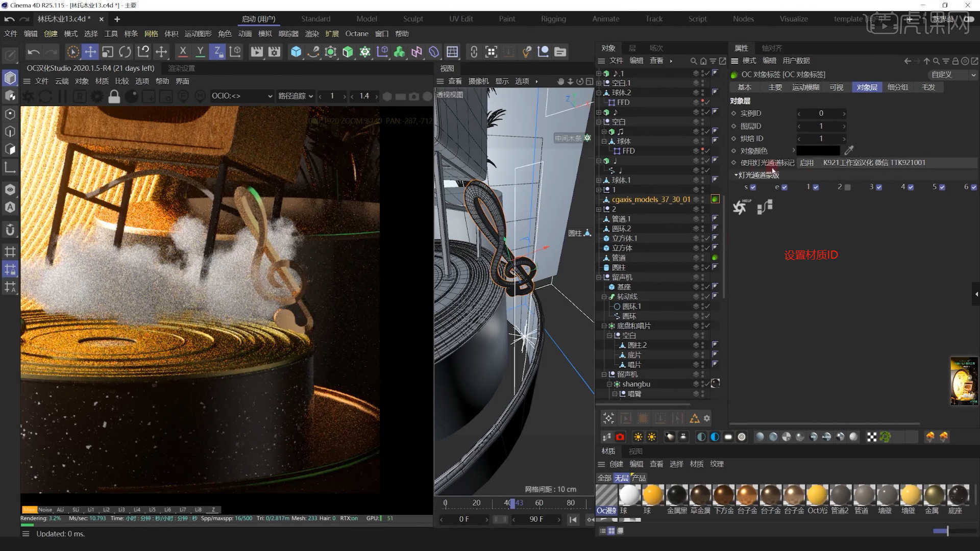The width and height of the screenshot is (980, 551).
Task: Click the 图层ID value field
Action: [821, 126]
